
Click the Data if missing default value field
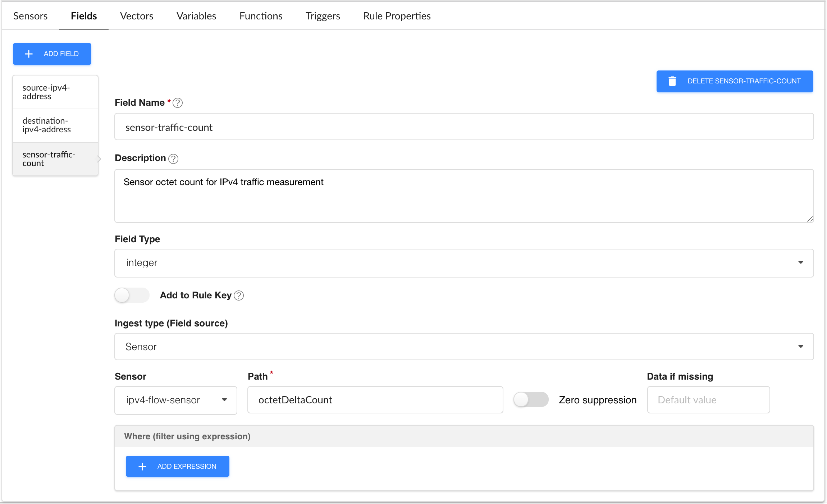(708, 400)
